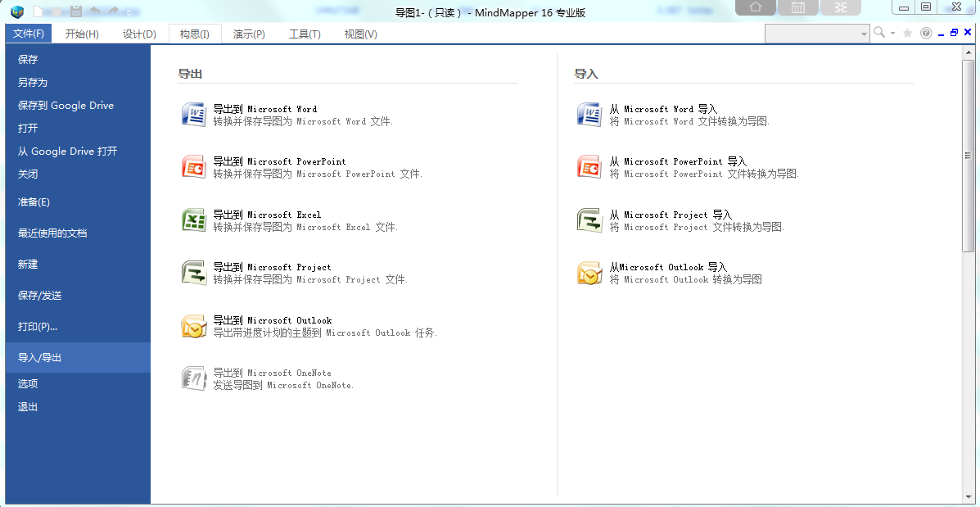The image size is (980, 507).
Task: Expand the magnifier search options arrow
Action: pyautogui.click(x=892, y=33)
